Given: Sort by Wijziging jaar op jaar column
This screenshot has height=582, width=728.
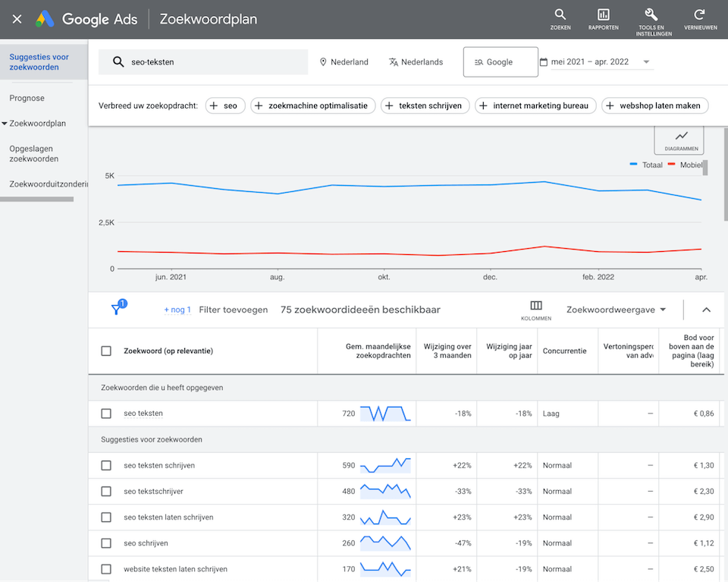Looking at the screenshot, I should [509, 351].
